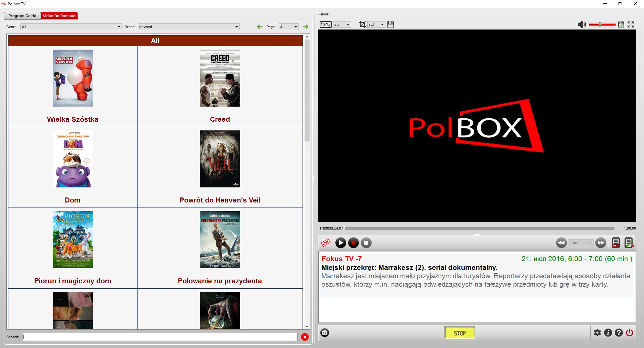Open the REC recordings list icon
Image resolution: width=644 pixels, height=348 pixels.
point(616,243)
